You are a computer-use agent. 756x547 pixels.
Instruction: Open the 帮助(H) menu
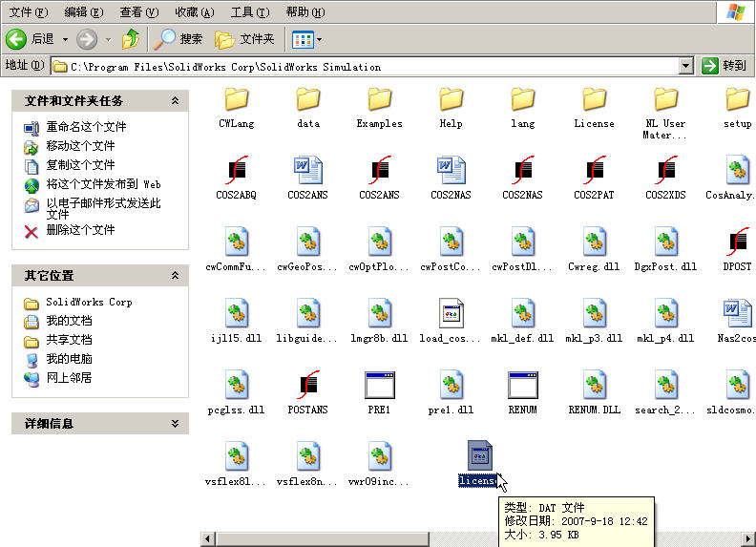pyautogui.click(x=305, y=12)
